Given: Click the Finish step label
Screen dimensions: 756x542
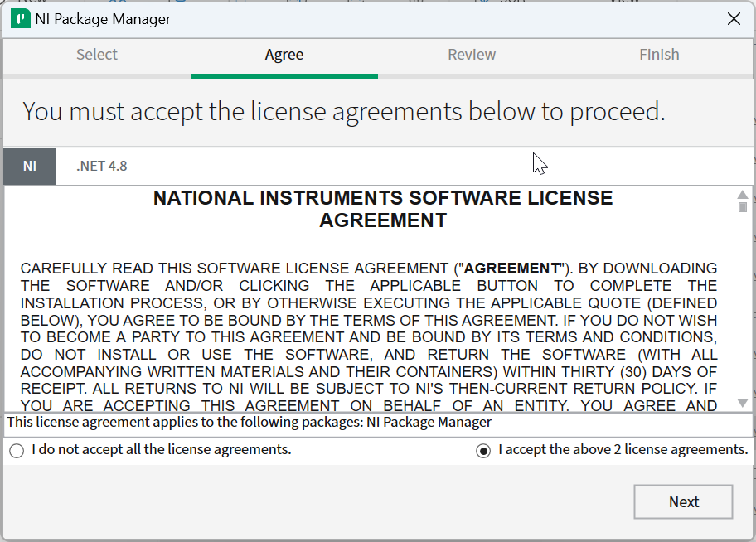Looking at the screenshot, I should (x=658, y=54).
